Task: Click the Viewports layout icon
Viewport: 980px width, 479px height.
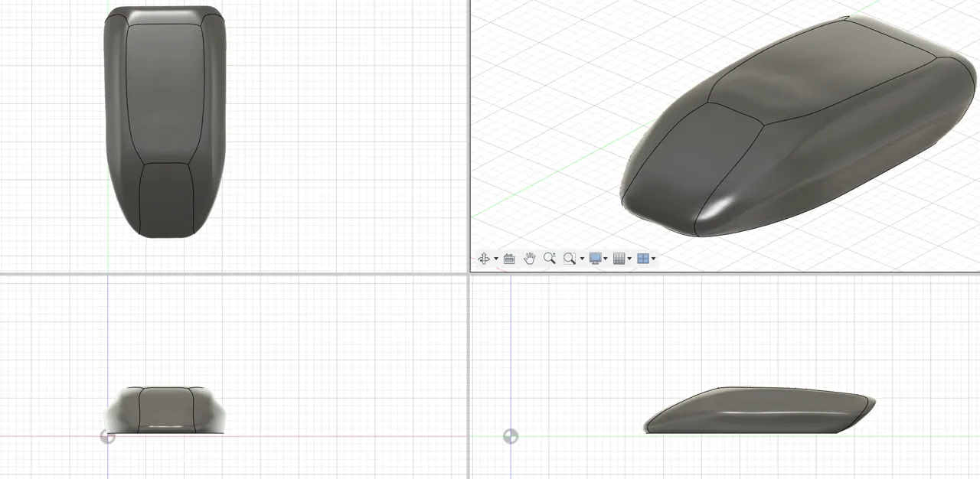Action: click(642, 259)
